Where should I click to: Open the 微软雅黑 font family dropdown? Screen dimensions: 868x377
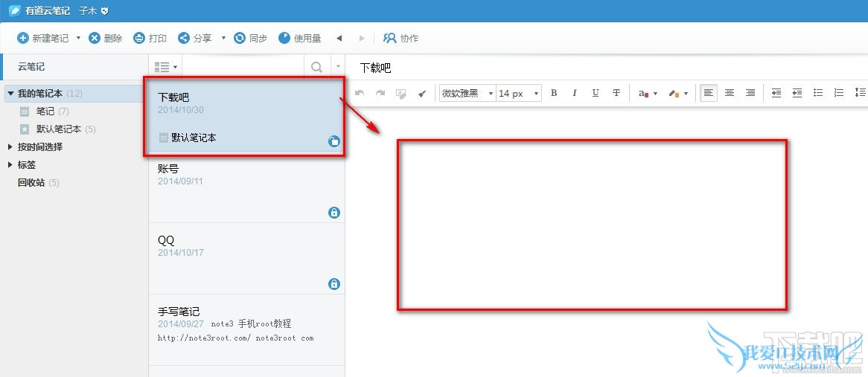point(467,93)
